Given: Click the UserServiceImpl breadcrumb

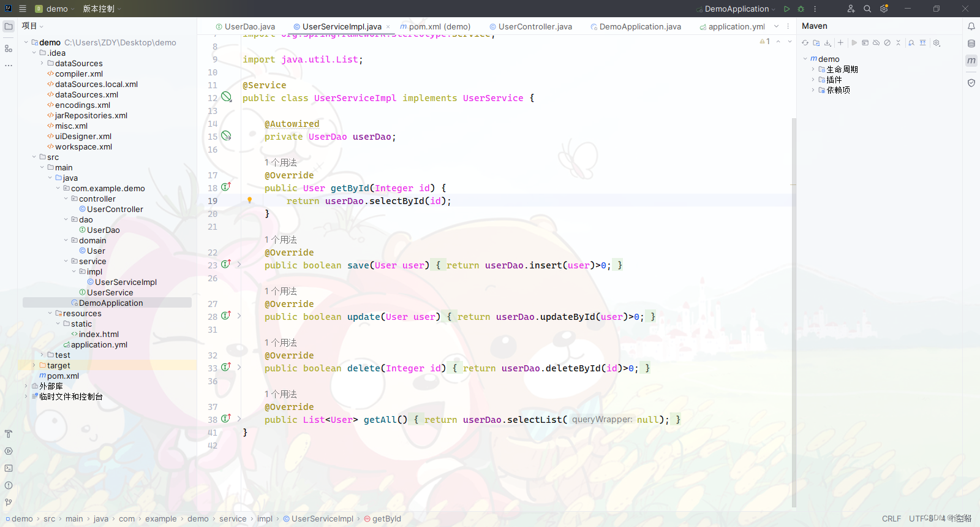Looking at the screenshot, I should point(318,519).
